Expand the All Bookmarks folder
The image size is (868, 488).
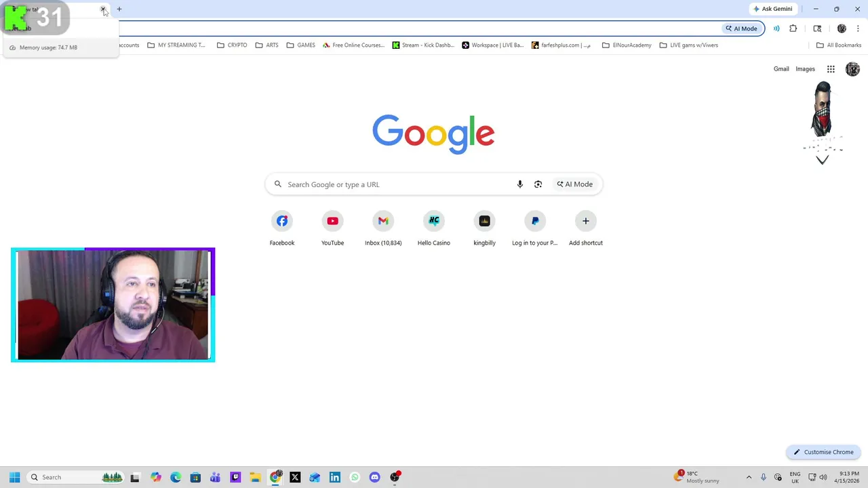point(839,45)
